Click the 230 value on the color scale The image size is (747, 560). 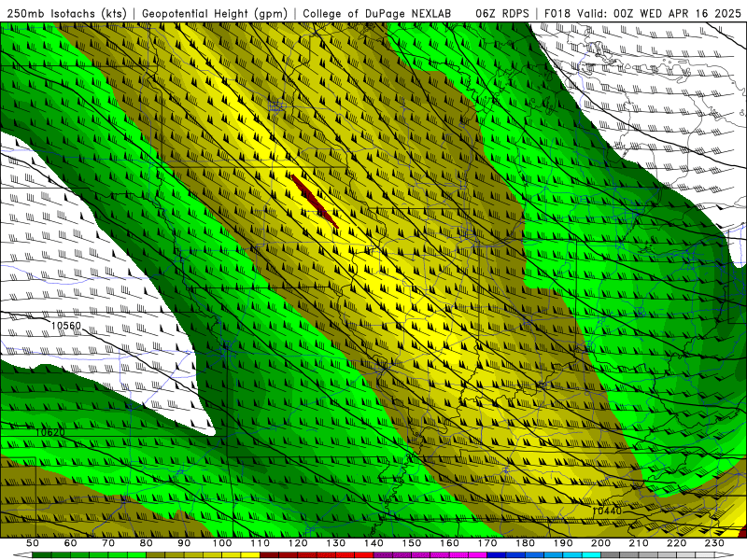(x=714, y=543)
